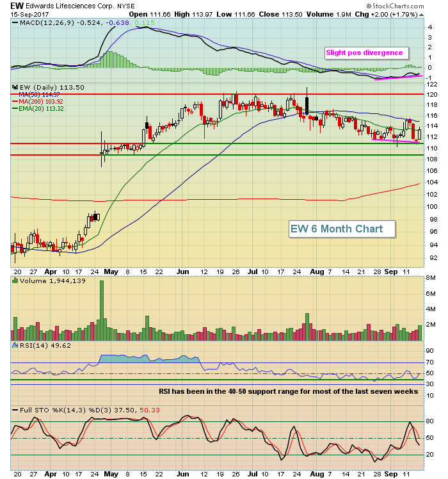Click the 'Jul' label on the price panel axis
Viewport: 448px width, 479px height.
pos(252,272)
